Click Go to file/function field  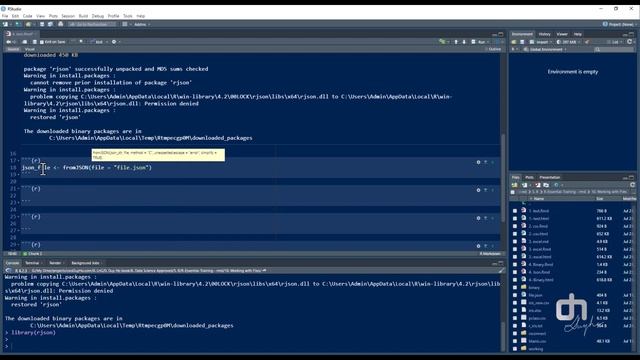click(92, 24)
